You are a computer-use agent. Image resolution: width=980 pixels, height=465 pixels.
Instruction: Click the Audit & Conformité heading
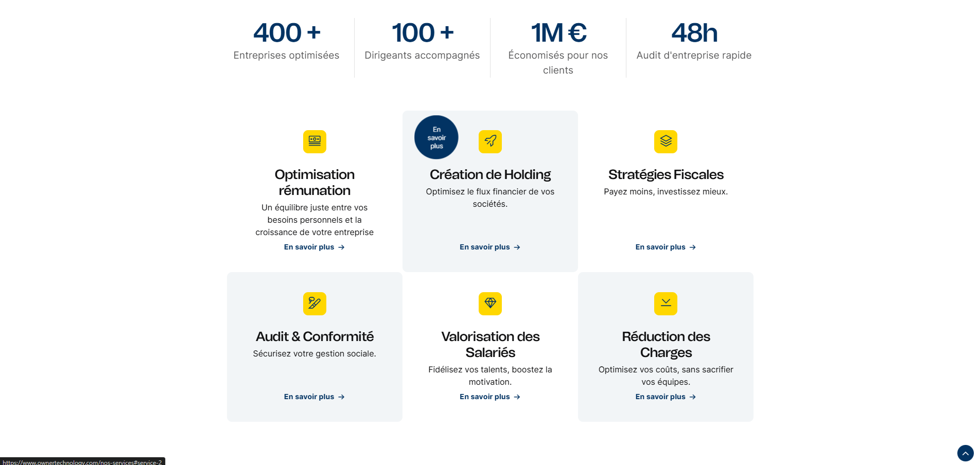click(314, 337)
